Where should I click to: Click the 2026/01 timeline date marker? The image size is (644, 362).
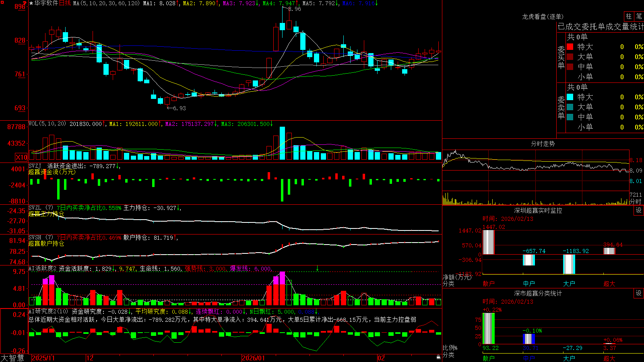click(x=253, y=358)
